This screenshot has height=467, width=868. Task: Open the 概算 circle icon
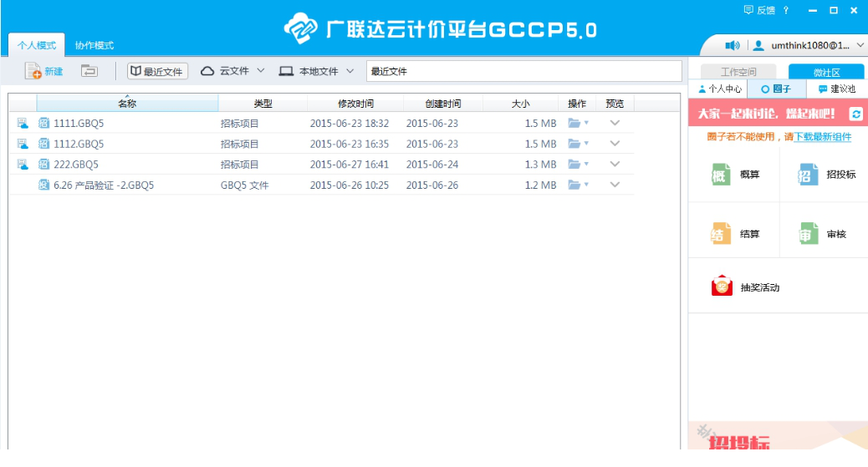(720, 175)
